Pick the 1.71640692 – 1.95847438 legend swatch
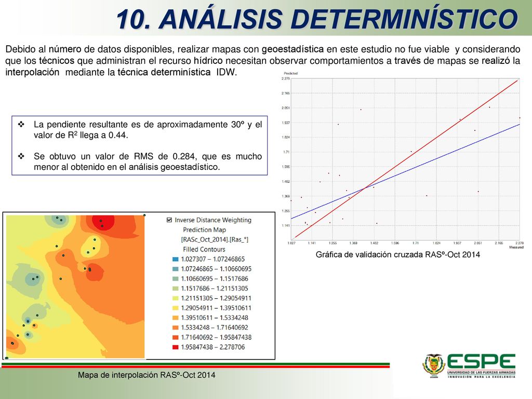The image size is (532, 399). [x=176, y=338]
